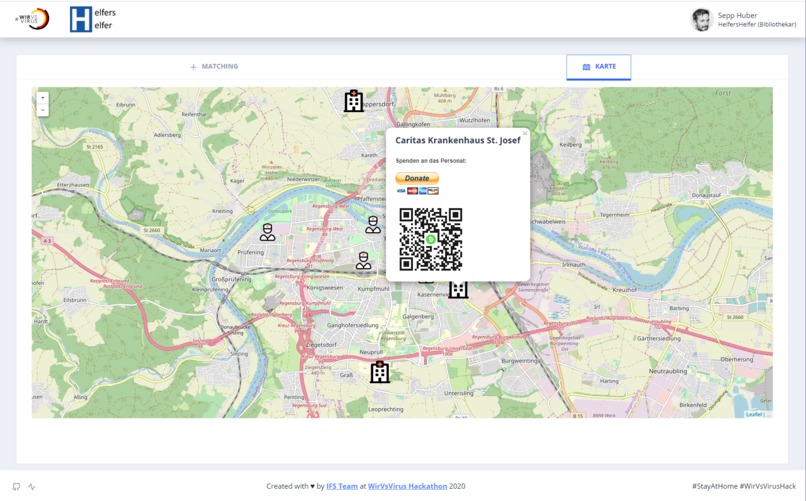Open the GitHub icon in footer

[x=16, y=487]
